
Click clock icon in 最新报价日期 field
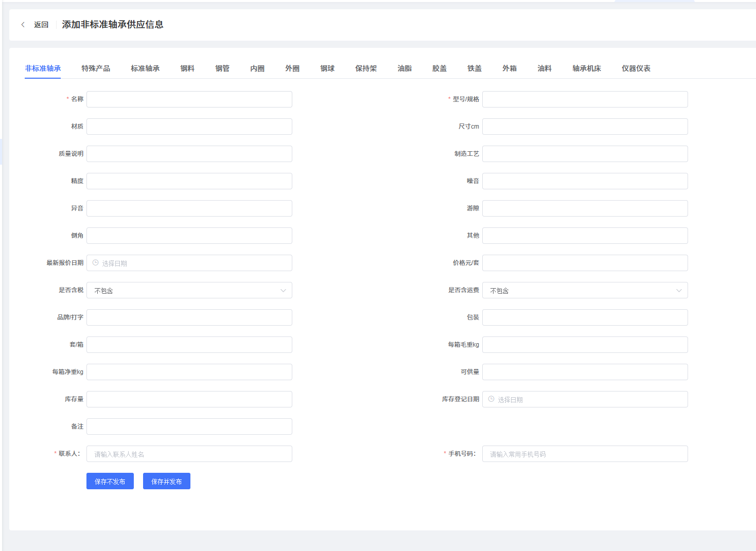95,263
